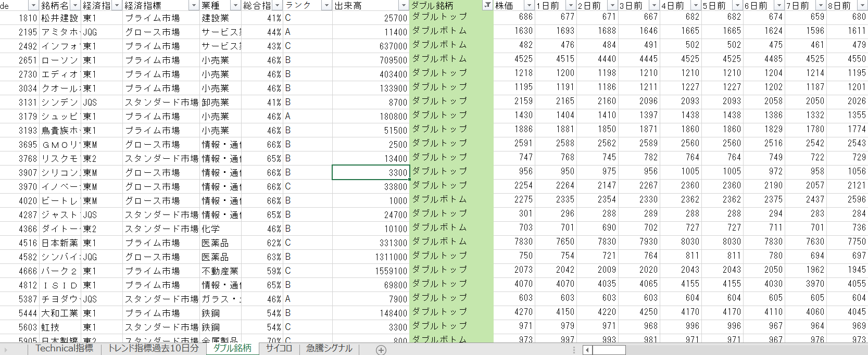Open the filter dropdown for the 5日前 column
The width and height of the screenshot is (868, 355).
click(x=737, y=5)
